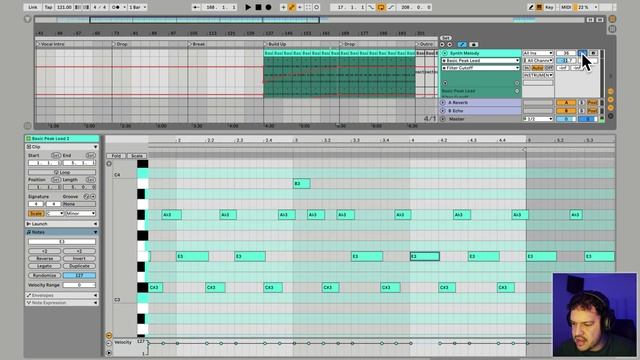Toggle the orange Loop switch in transport

coord(381,7)
